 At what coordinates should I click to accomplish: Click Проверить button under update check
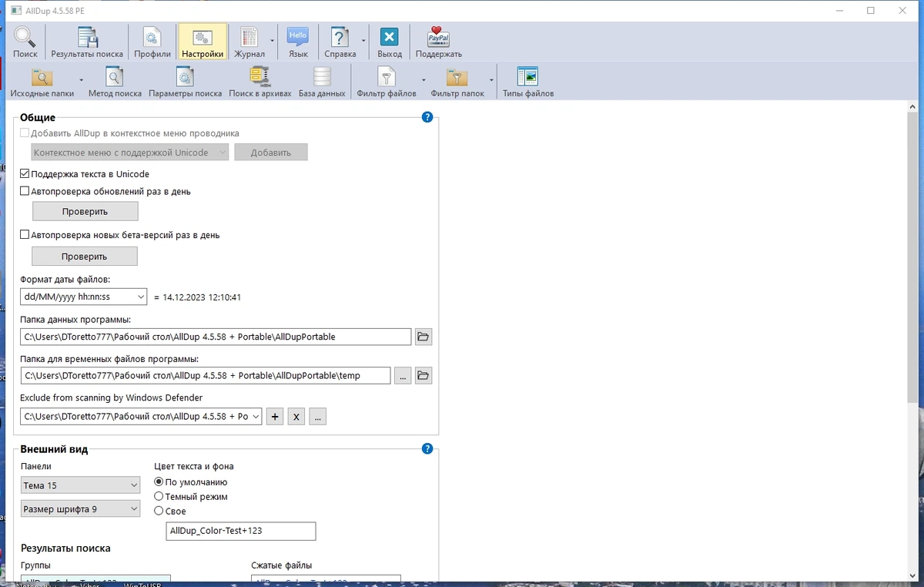click(x=85, y=211)
